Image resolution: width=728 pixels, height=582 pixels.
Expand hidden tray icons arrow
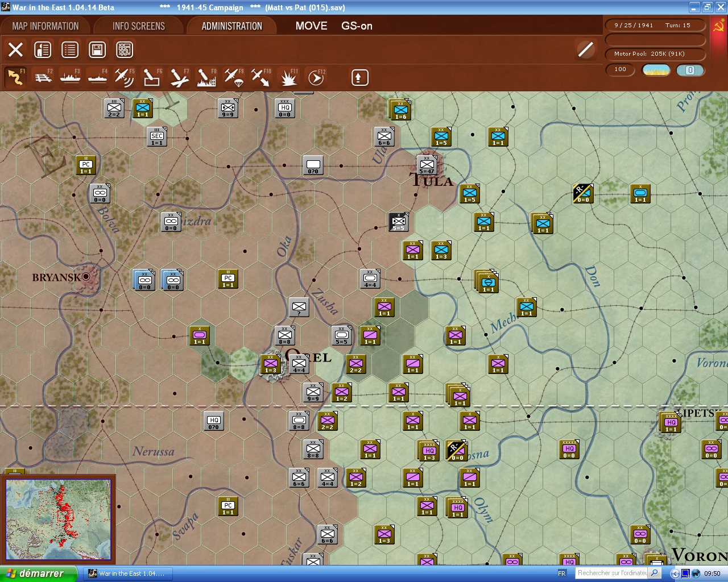coord(675,573)
